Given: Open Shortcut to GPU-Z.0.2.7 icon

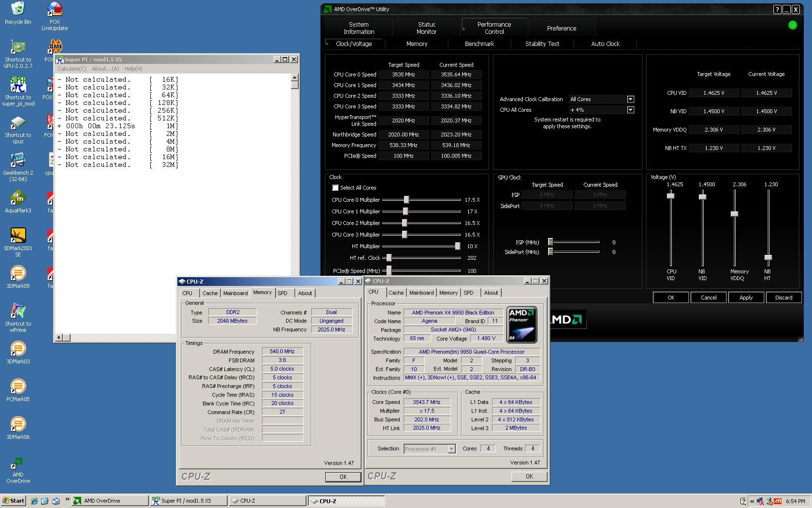Looking at the screenshot, I should click(x=18, y=54).
